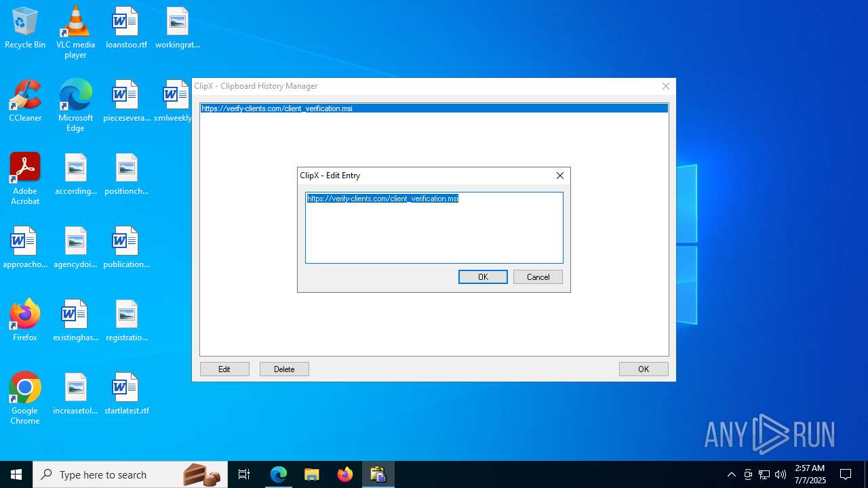Open publication... Word document
This screenshot has height=488, width=868.
click(x=126, y=248)
